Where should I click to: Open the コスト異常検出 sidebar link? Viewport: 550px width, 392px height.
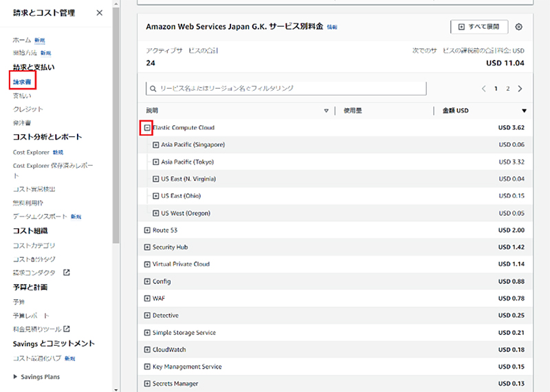pyautogui.click(x=34, y=190)
